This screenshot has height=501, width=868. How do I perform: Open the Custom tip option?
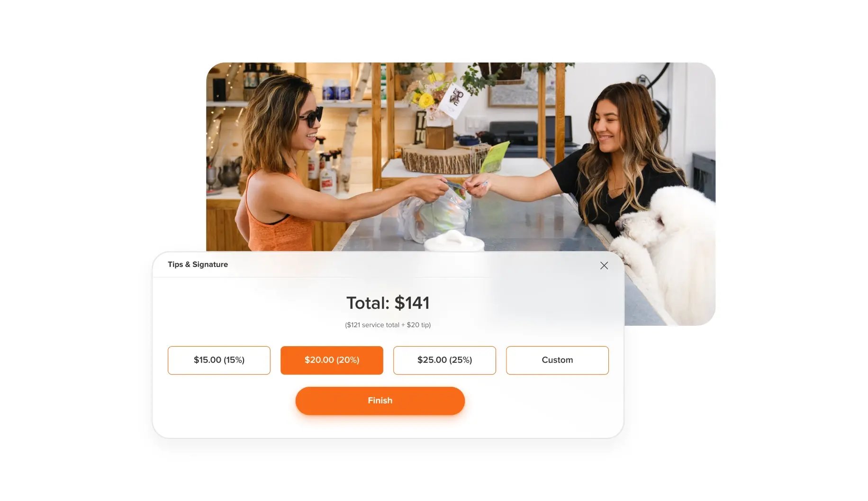click(x=557, y=360)
